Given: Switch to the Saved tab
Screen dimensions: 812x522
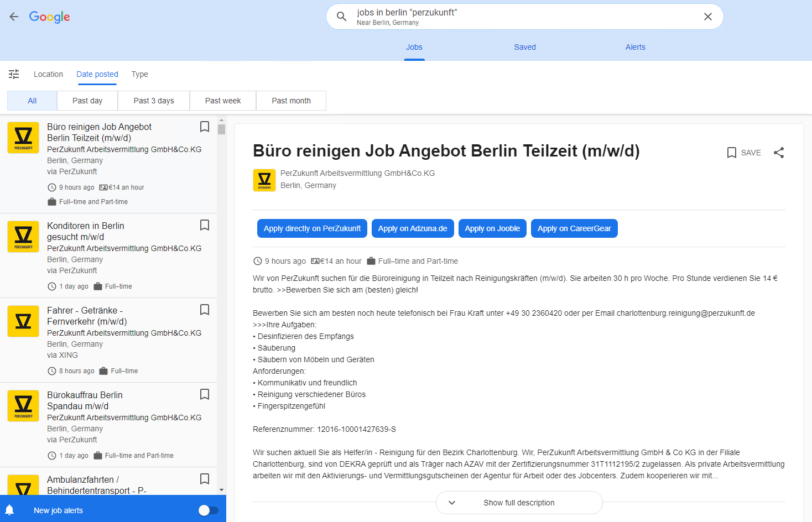Looking at the screenshot, I should (524, 47).
